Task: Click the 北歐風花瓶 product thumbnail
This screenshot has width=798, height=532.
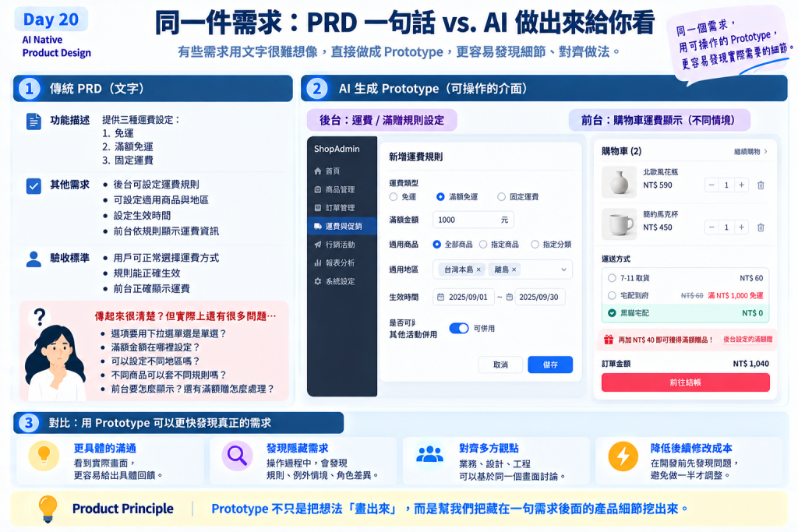Action: (x=620, y=181)
